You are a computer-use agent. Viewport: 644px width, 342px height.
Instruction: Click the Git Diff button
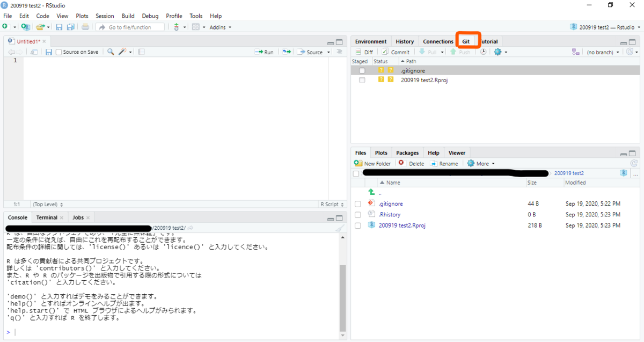click(364, 52)
